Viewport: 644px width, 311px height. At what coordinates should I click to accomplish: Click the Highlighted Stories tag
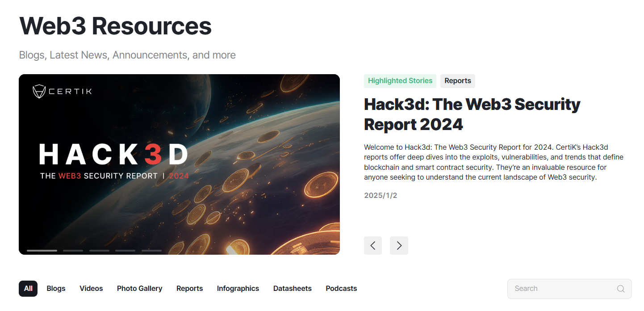click(400, 81)
